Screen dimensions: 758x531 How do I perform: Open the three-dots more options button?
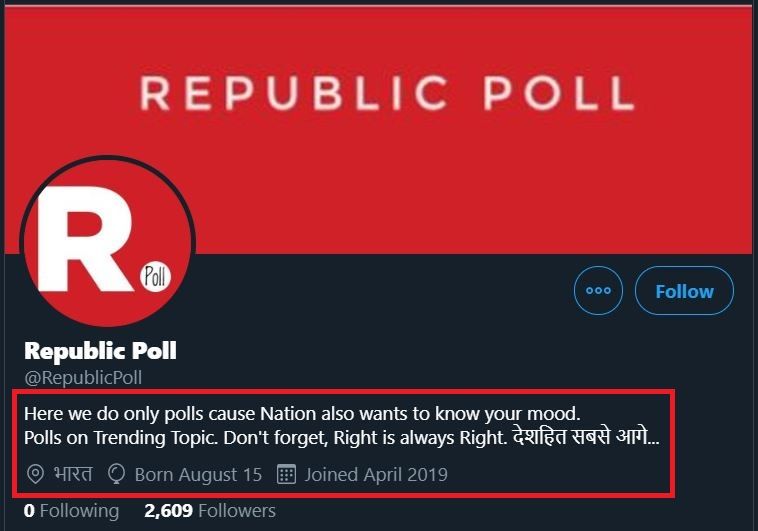pyautogui.click(x=598, y=291)
